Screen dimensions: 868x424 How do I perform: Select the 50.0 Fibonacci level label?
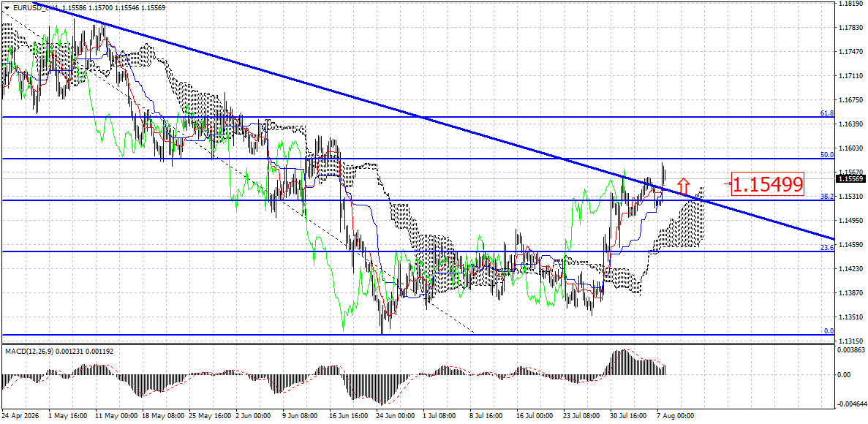pyautogui.click(x=826, y=155)
